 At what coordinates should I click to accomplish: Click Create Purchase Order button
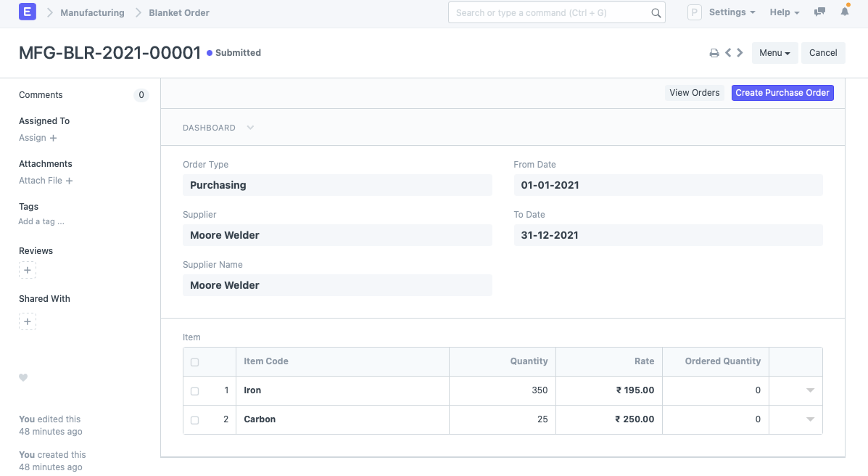tap(782, 93)
